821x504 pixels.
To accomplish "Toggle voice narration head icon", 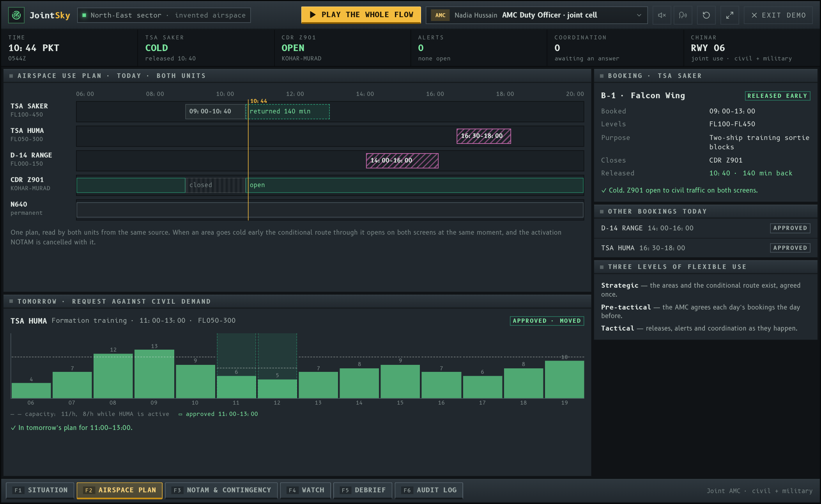I will click(683, 15).
